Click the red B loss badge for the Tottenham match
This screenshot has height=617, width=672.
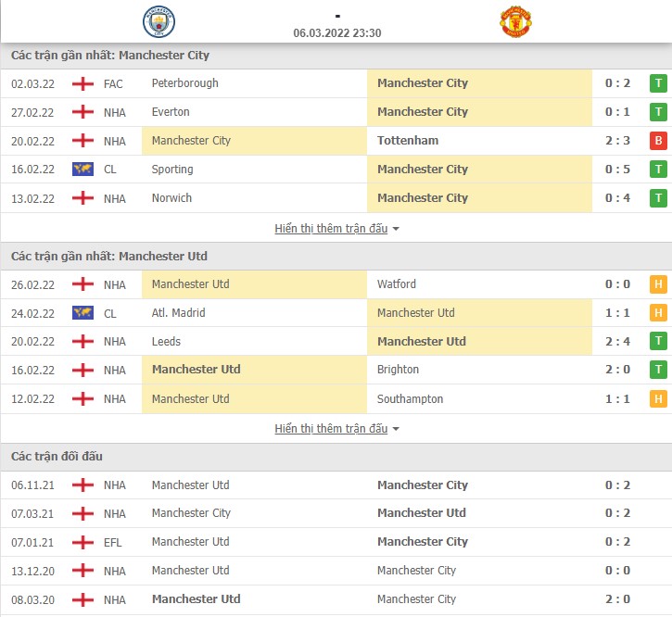point(658,141)
